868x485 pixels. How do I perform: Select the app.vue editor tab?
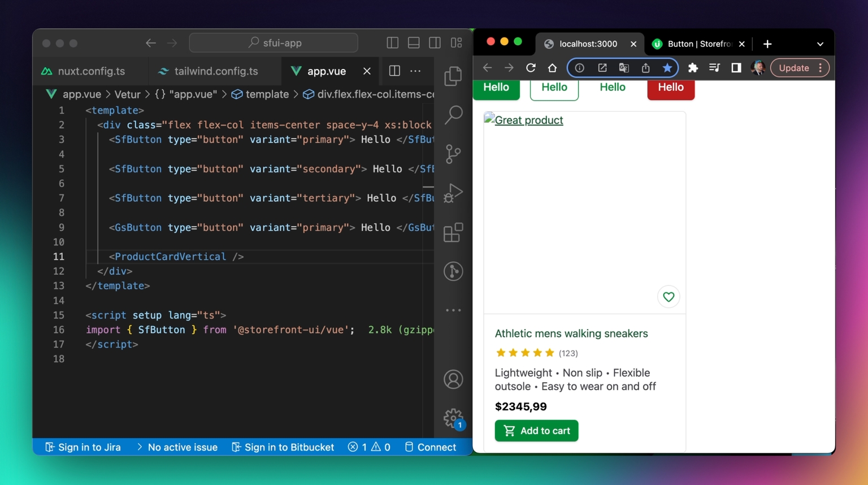326,71
